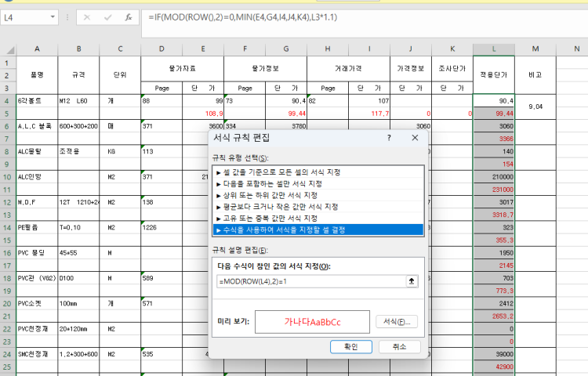The image size is (588, 376).
Task: Select column A header
Action: 37,49
